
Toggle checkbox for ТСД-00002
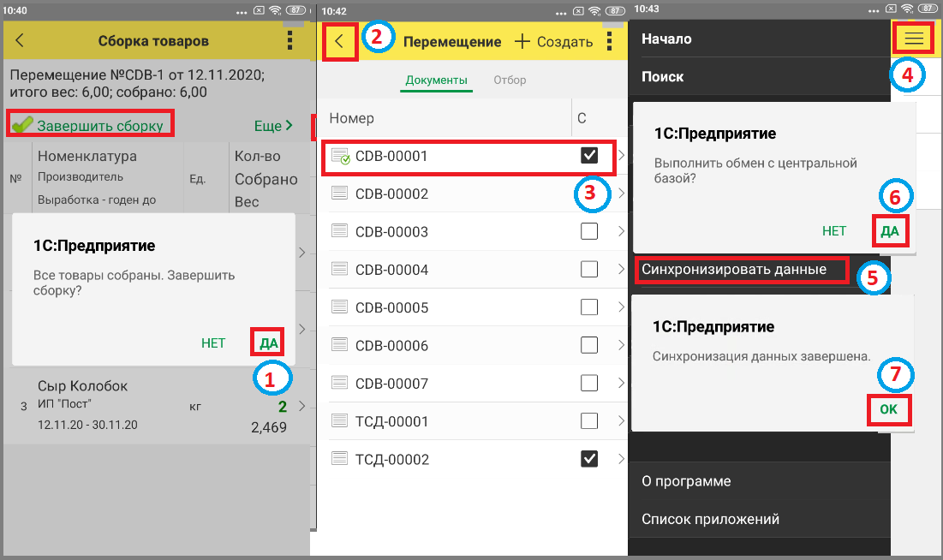(x=589, y=458)
